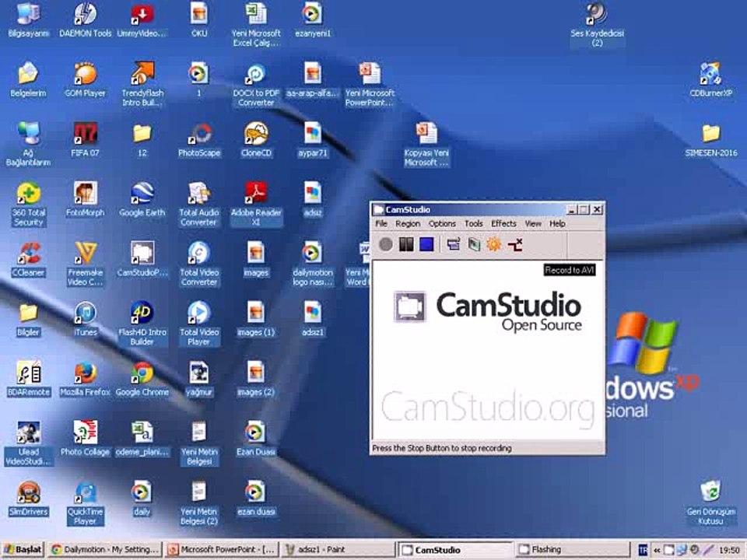Switch to Dailymotion Chrome taskbar button

click(x=105, y=550)
